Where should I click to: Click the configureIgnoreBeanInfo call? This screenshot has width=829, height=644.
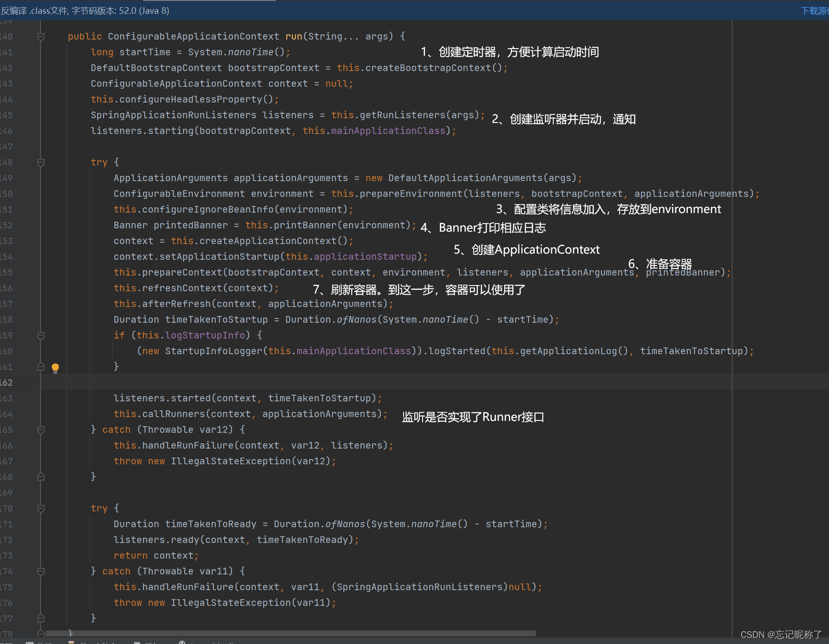pos(208,209)
